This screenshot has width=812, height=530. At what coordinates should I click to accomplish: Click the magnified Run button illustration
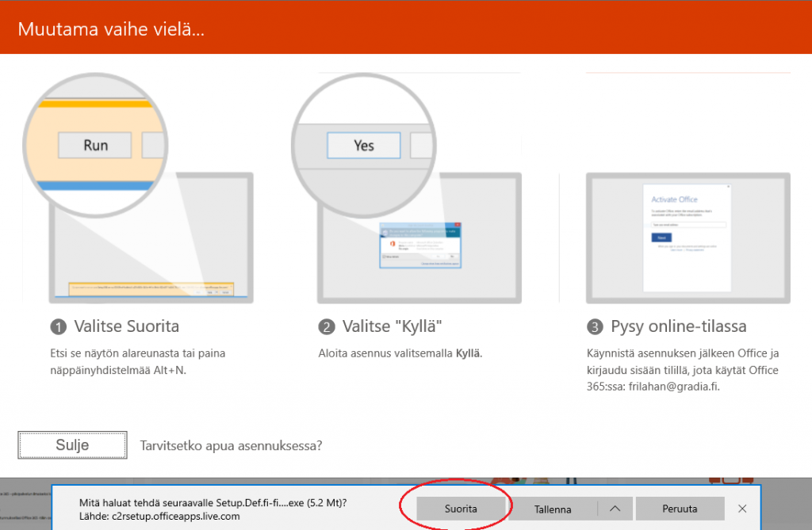(95, 146)
